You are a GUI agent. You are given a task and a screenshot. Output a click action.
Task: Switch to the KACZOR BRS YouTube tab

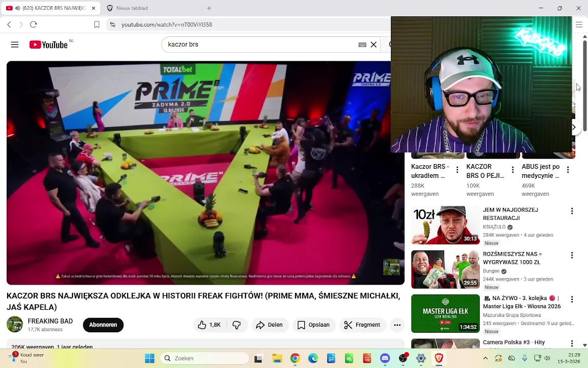tap(50, 8)
